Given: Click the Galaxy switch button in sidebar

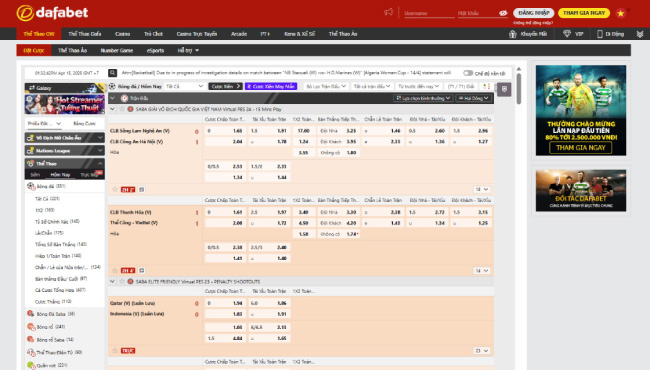Looking at the screenshot, I should pyautogui.click(x=64, y=88).
